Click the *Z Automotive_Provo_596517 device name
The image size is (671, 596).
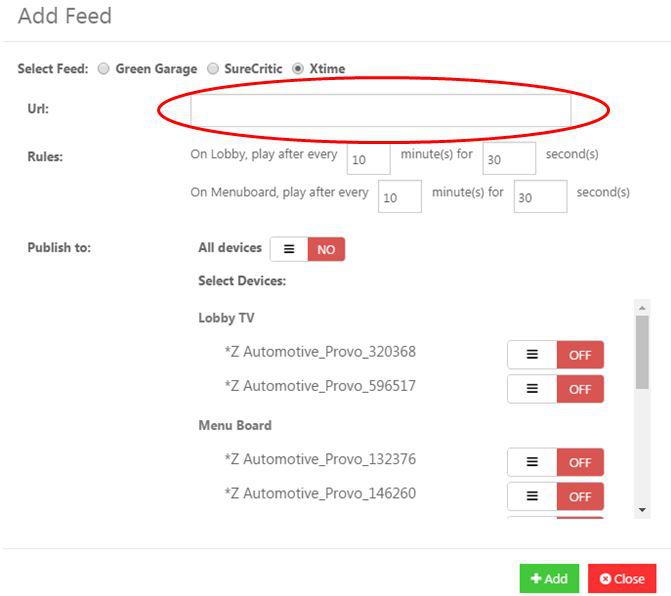pyautogui.click(x=320, y=386)
